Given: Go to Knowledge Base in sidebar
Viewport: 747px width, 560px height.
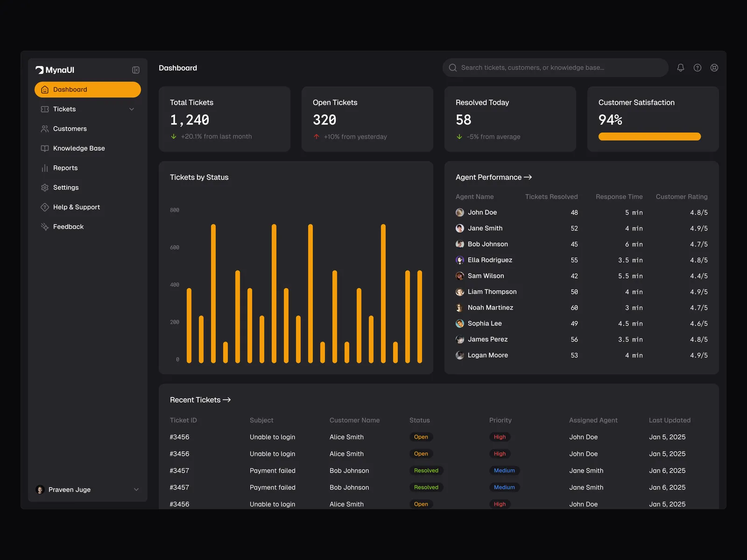Looking at the screenshot, I should click(79, 148).
